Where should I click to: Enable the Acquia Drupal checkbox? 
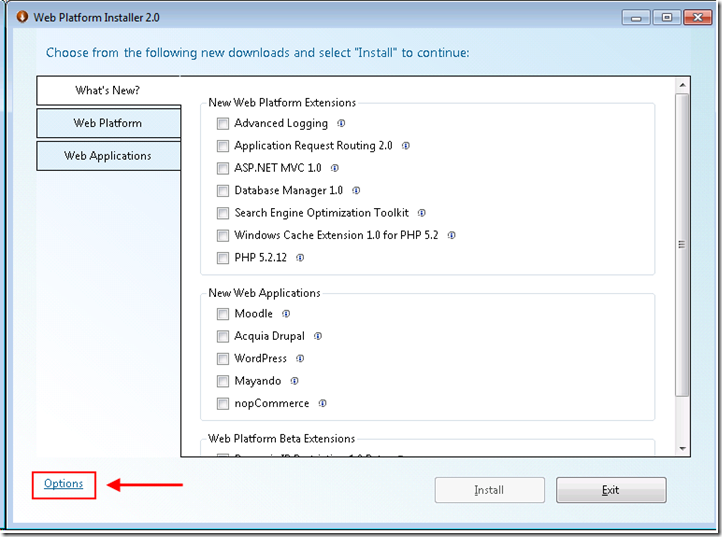223,337
